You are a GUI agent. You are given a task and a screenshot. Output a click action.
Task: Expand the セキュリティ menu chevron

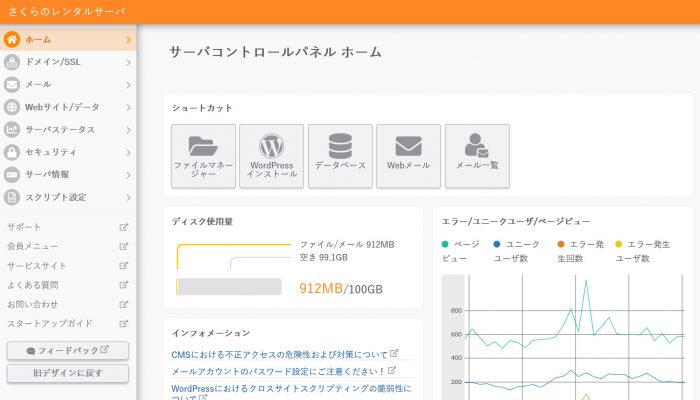coord(129,153)
